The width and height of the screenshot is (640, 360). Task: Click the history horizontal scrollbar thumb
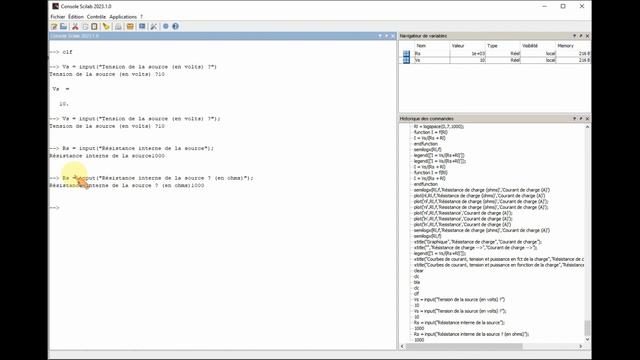[x=464, y=346]
